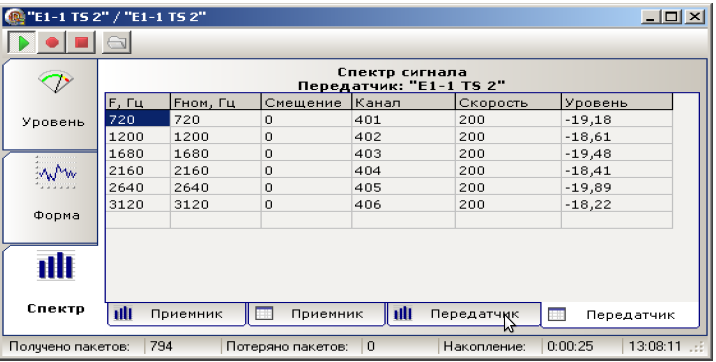The height and width of the screenshot is (362, 716).
Task: Click channel cell 406
Action: pyautogui.click(x=403, y=204)
